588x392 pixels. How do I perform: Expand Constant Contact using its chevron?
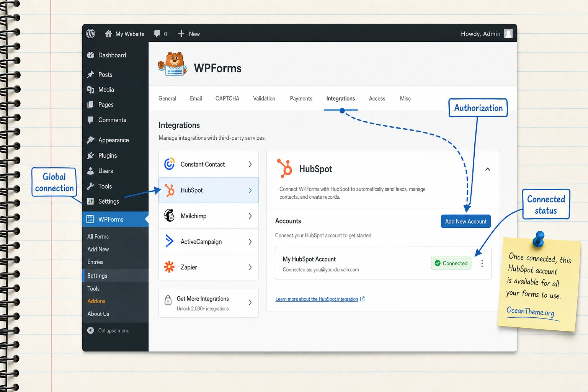[250, 164]
